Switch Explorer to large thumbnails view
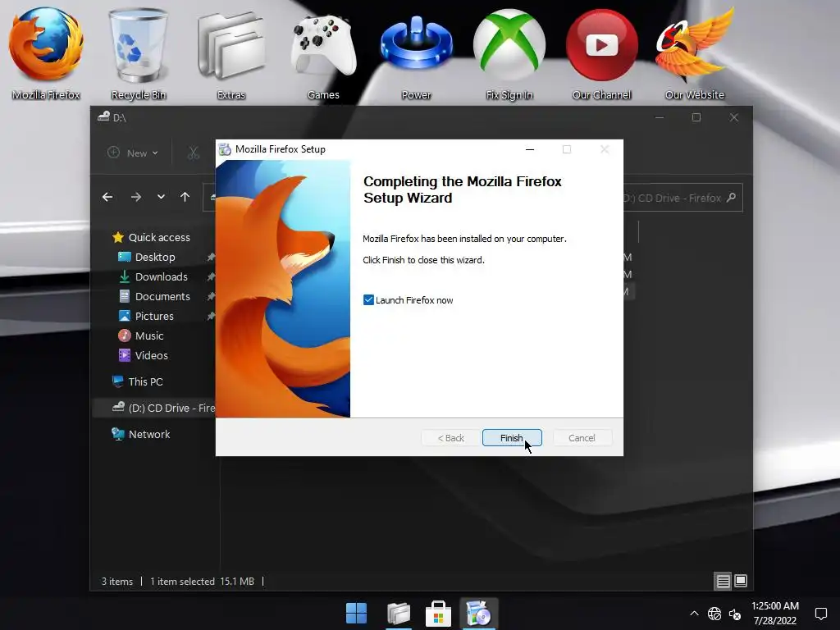 click(741, 582)
